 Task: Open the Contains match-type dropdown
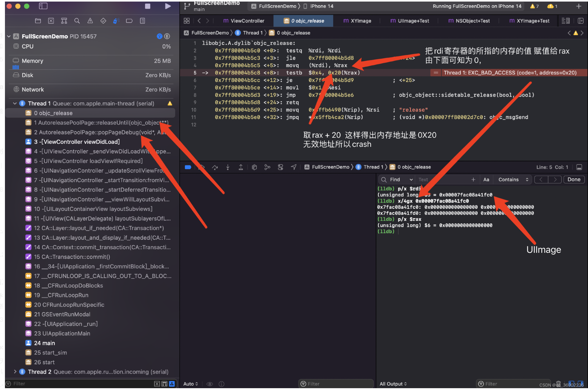(513, 180)
